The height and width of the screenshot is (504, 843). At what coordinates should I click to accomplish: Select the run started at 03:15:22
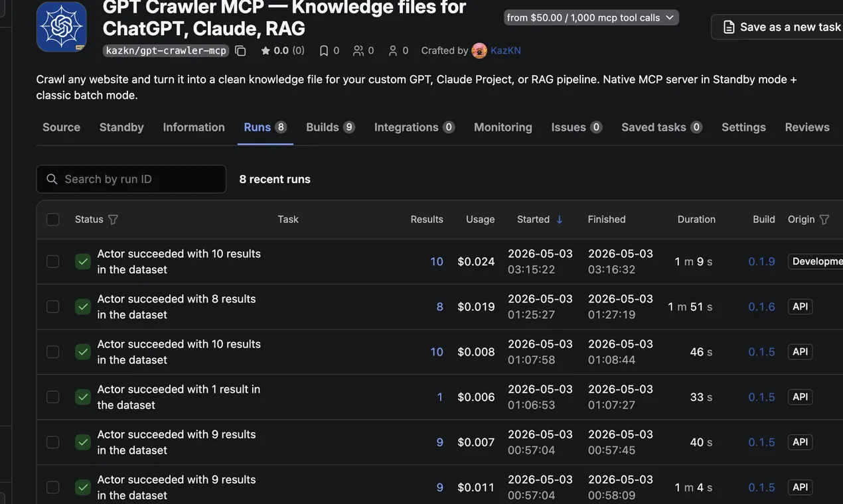click(x=53, y=261)
